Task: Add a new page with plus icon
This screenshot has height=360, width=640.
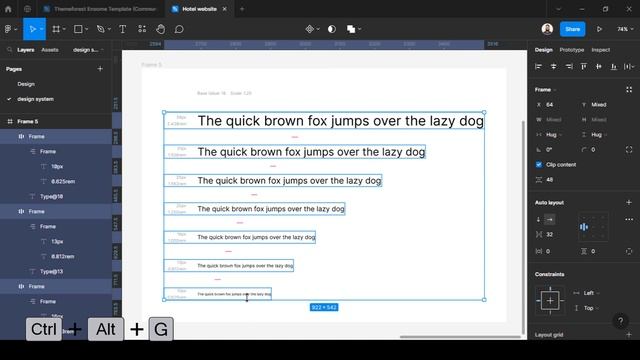Action: (100, 69)
